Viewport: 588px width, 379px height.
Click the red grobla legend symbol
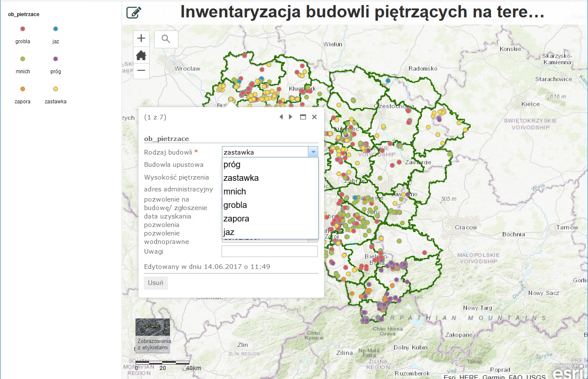coord(23,29)
